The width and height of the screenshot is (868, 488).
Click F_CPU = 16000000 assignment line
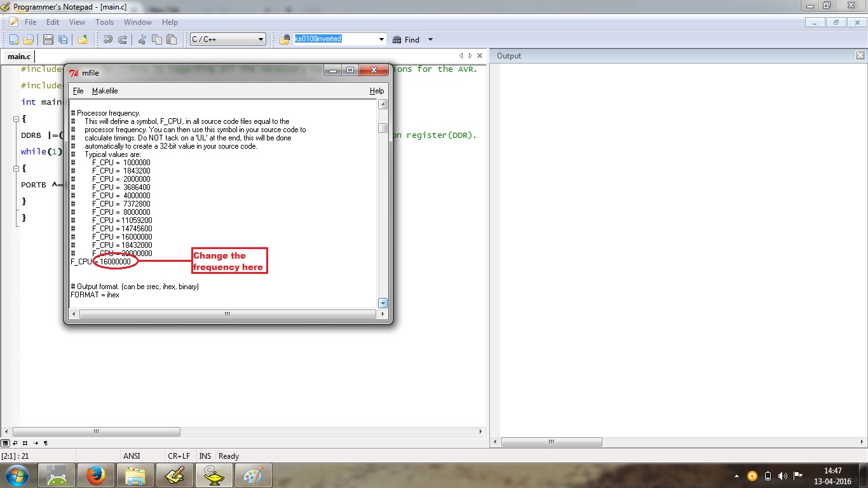(101, 262)
